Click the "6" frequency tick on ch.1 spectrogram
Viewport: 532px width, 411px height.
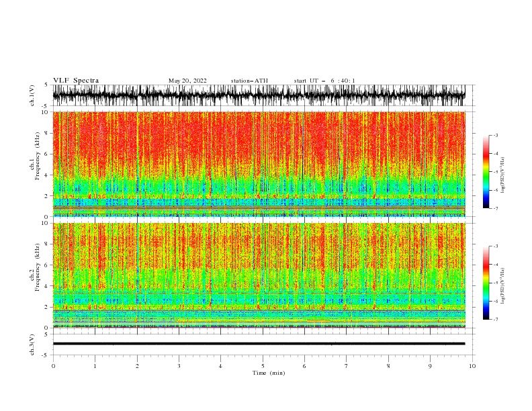(47, 154)
